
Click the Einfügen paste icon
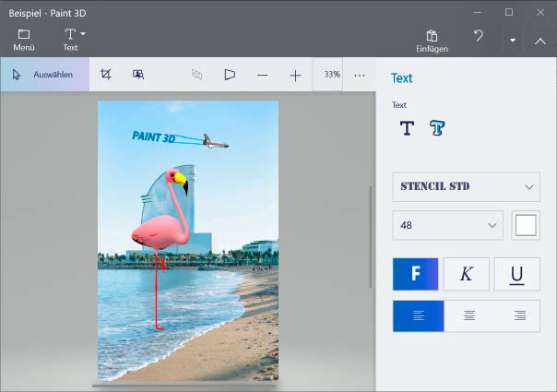click(432, 36)
